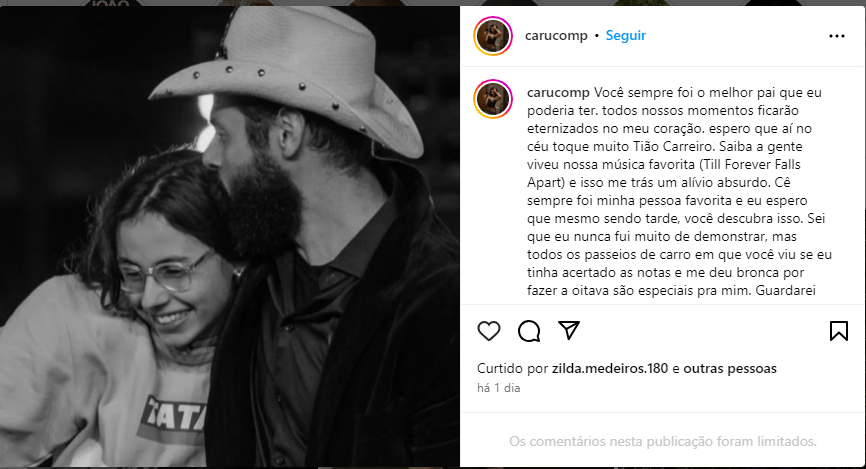The image size is (866, 469).
Task: Click the woman's glasses in the photo
Action: pyautogui.click(x=166, y=271)
